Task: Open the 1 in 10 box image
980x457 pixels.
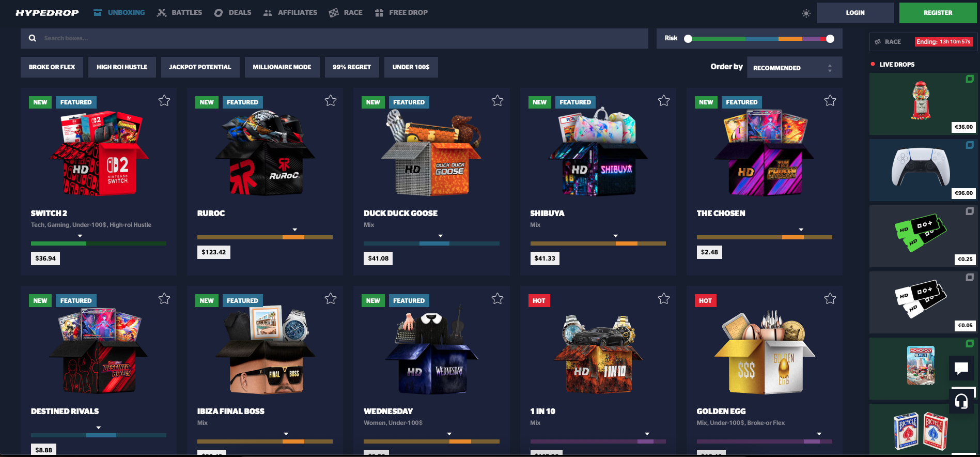Action: (x=598, y=354)
